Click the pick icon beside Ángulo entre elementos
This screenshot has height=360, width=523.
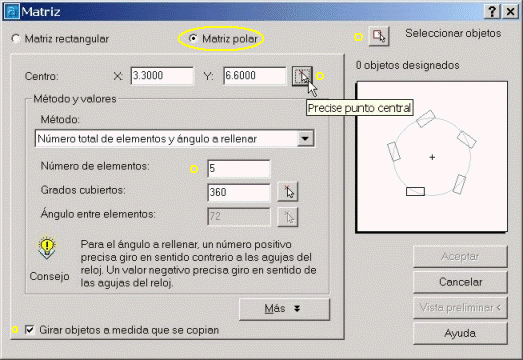pyautogui.click(x=288, y=217)
